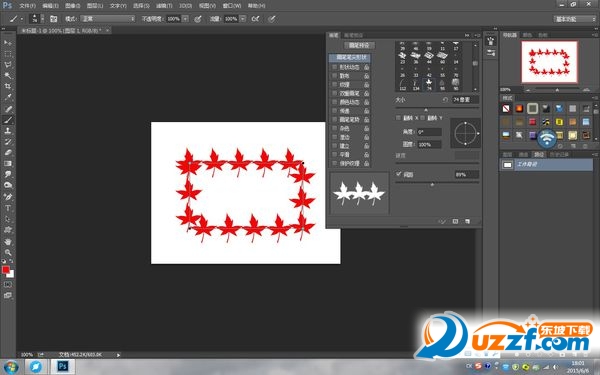Enable the Scattering (散布) checkbox
Image resolution: width=600 pixels, height=375 pixels.
334,76
